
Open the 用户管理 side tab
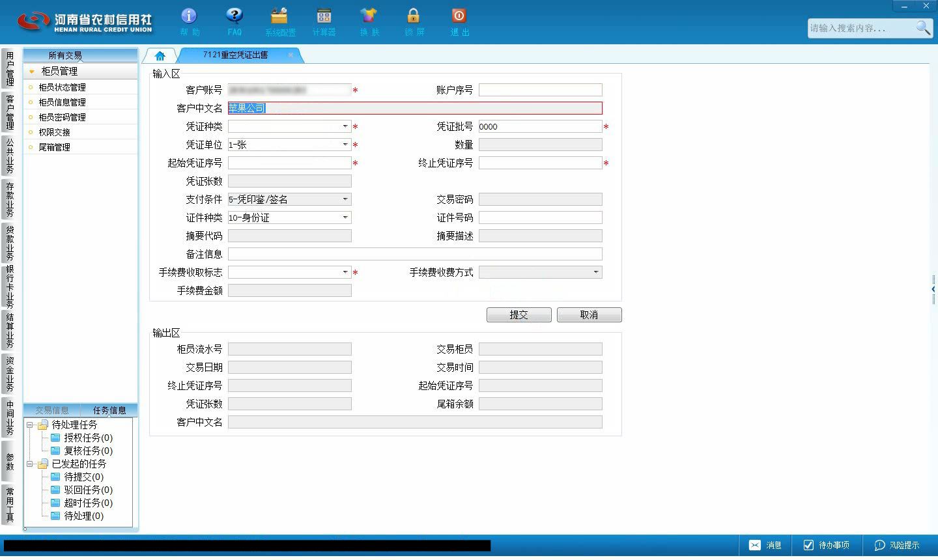[9, 69]
